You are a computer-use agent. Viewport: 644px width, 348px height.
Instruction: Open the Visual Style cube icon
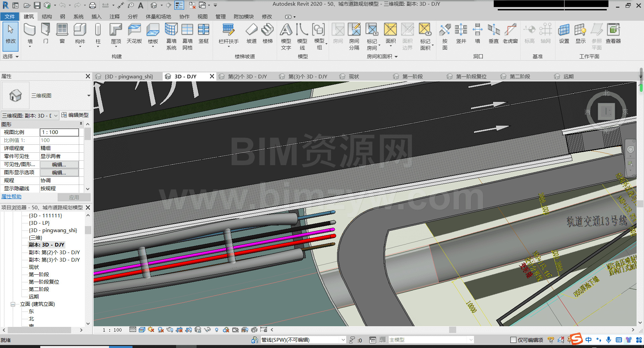pyautogui.click(x=142, y=330)
